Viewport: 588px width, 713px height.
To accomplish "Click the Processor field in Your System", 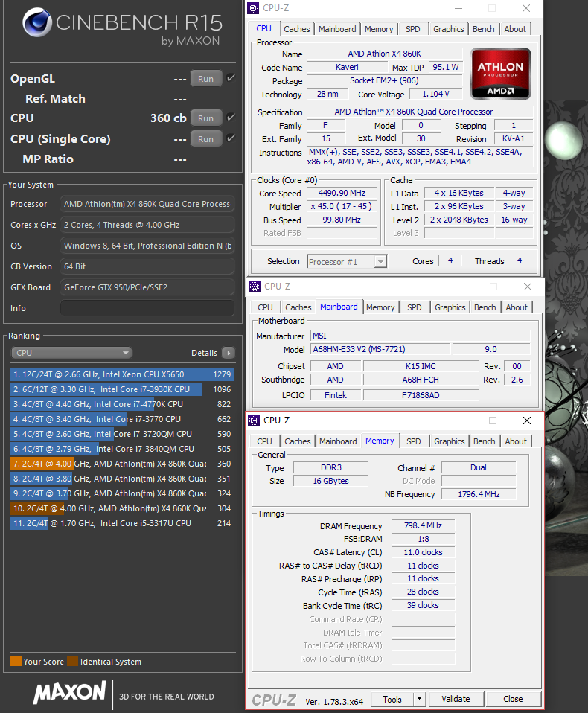I will tap(147, 204).
